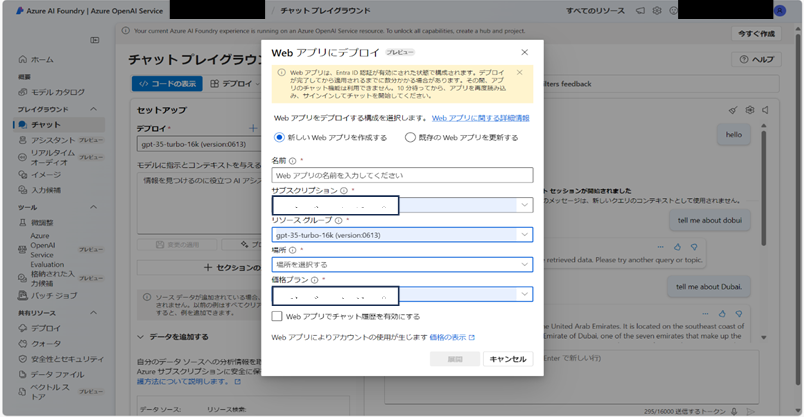Dismiss the yellow Entra ID info banner
The height and width of the screenshot is (418, 804).
[519, 73]
